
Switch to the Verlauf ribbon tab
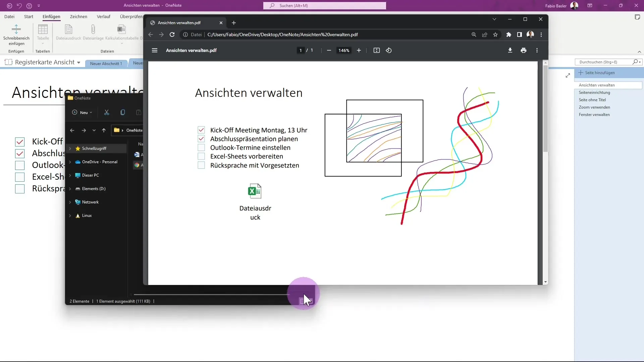[x=103, y=16]
